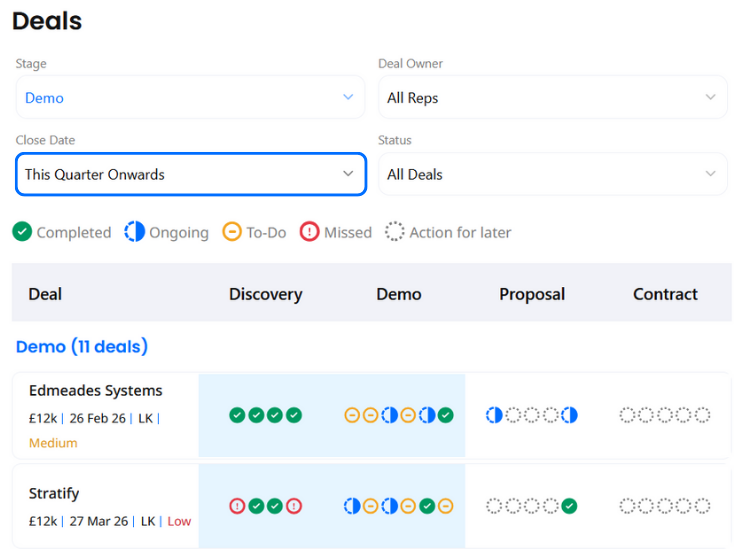Click the Completed checkmark in Edmeades Systems' Demo stage
The width and height of the screenshot is (743, 550).
446,415
